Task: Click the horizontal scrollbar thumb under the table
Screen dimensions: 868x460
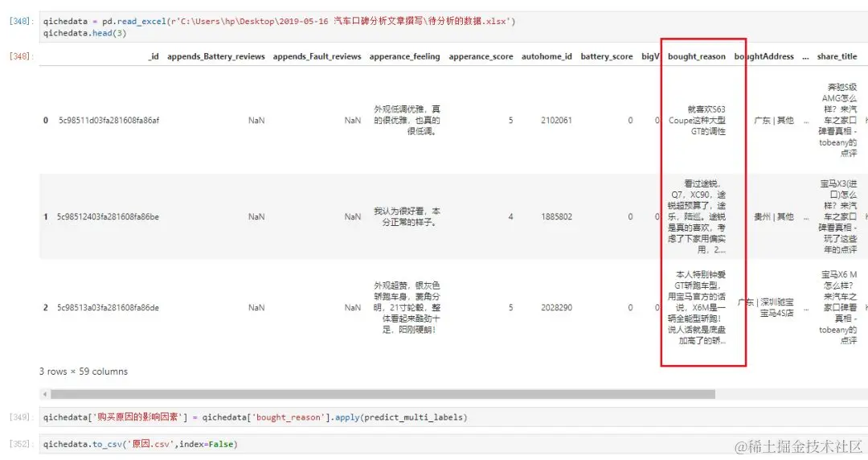Action: coord(383,394)
